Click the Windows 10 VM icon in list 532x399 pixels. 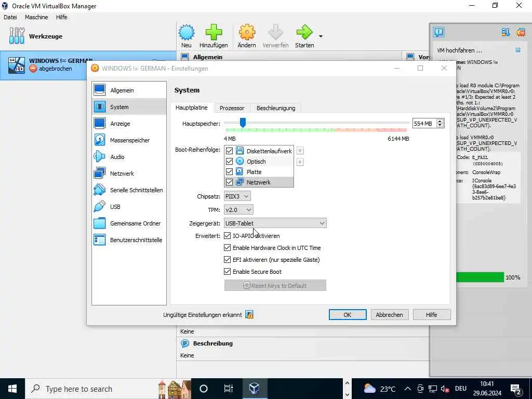tap(17, 65)
